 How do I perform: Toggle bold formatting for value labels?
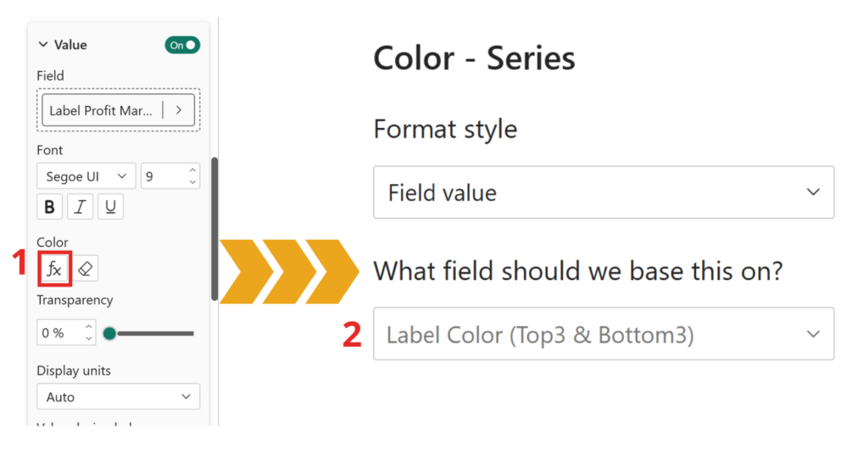pyautogui.click(x=49, y=207)
